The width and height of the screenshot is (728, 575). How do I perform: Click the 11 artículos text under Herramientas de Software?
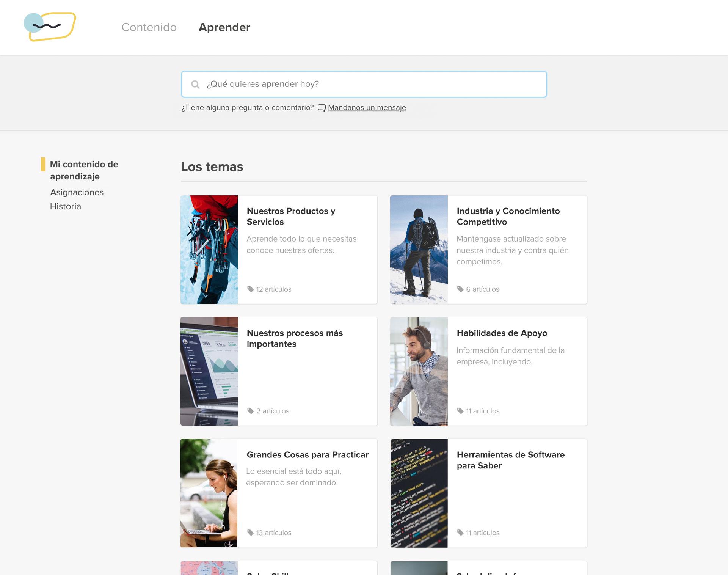483,533
